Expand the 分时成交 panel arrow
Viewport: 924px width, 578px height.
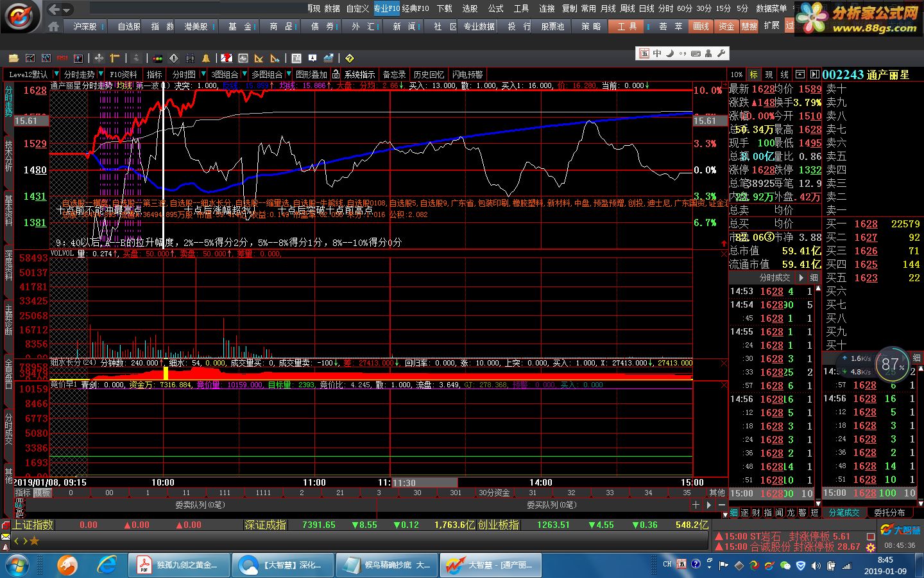pos(801,277)
